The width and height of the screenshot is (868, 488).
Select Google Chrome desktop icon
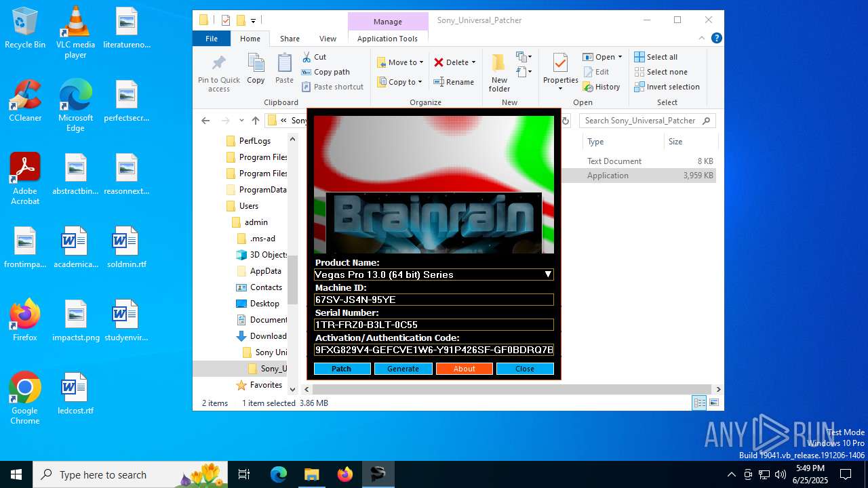pyautogui.click(x=25, y=399)
